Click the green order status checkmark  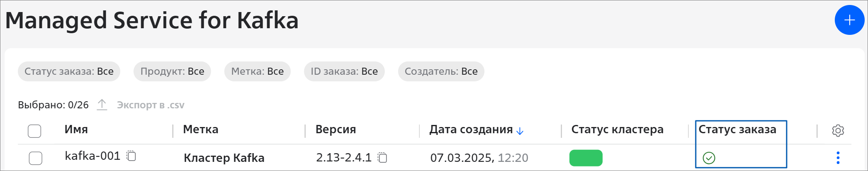tap(709, 158)
